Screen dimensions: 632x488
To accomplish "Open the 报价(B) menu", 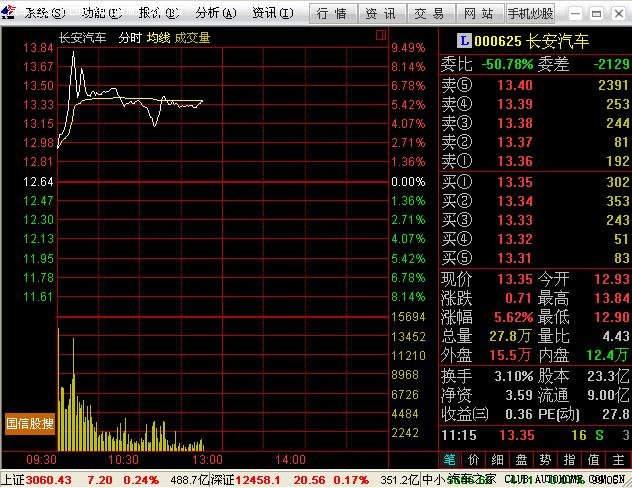I will (159, 13).
